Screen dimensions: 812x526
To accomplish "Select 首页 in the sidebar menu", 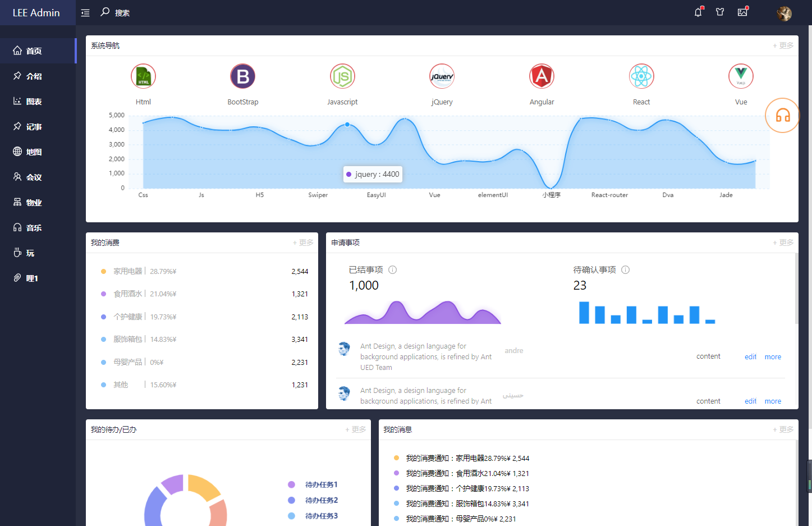I will 38,51.
